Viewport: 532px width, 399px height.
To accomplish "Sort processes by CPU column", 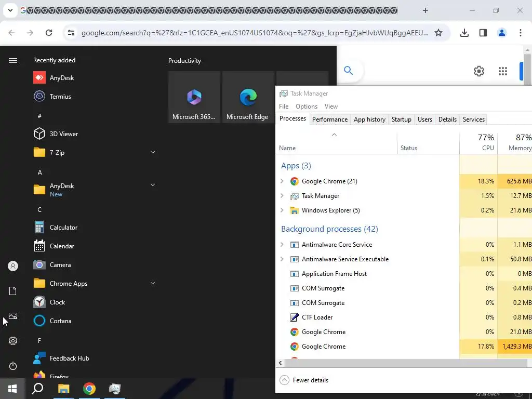I will (x=478, y=142).
